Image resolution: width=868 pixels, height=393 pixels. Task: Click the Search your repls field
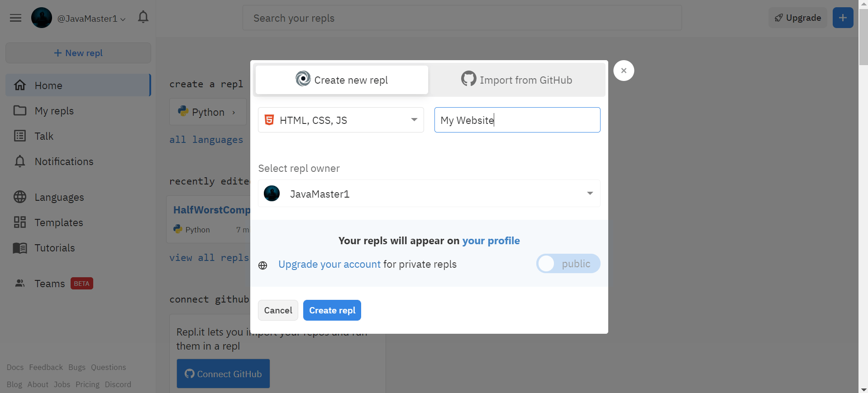[462, 18]
